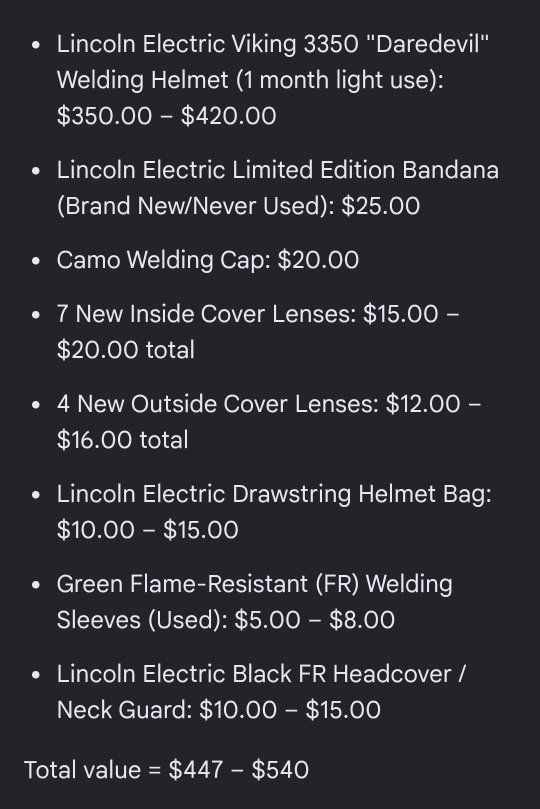Image resolution: width=540 pixels, height=809 pixels.
Task: Click the Drawstring Helmet Bag item
Action: (274, 494)
